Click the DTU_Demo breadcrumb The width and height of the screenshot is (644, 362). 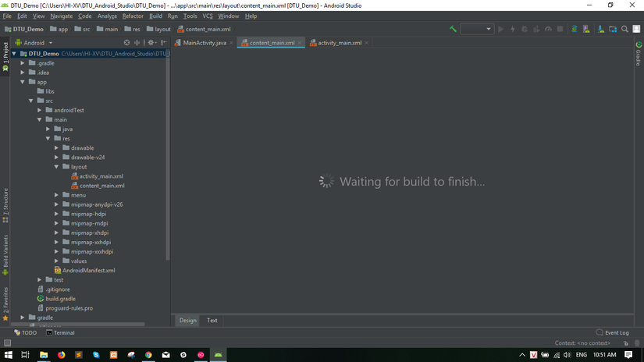[24, 29]
